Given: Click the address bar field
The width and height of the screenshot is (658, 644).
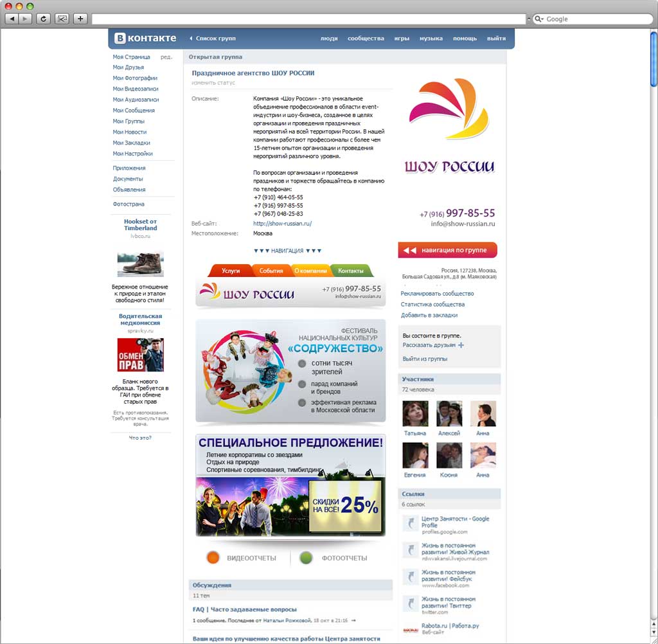Looking at the screenshot, I should (x=309, y=19).
